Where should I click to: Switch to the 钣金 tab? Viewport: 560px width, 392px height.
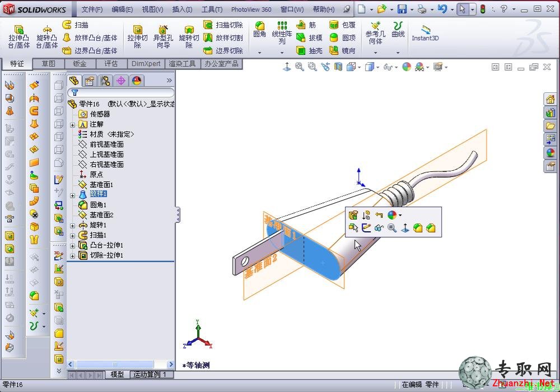coord(80,64)
